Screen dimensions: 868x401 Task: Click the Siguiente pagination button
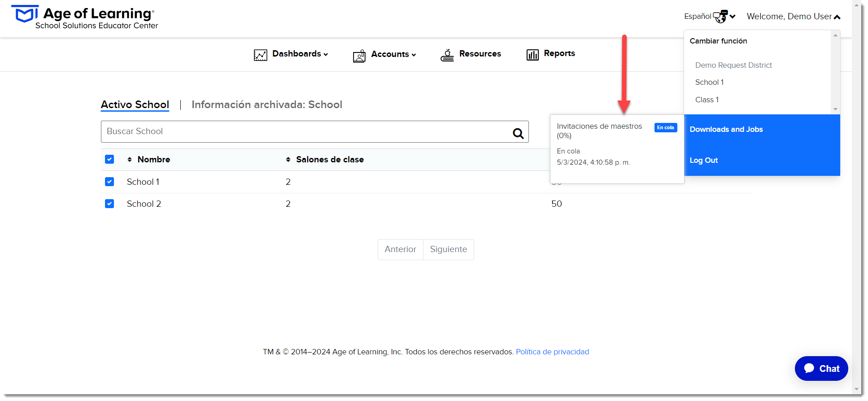pyautogui.click(x=449, y=249)
